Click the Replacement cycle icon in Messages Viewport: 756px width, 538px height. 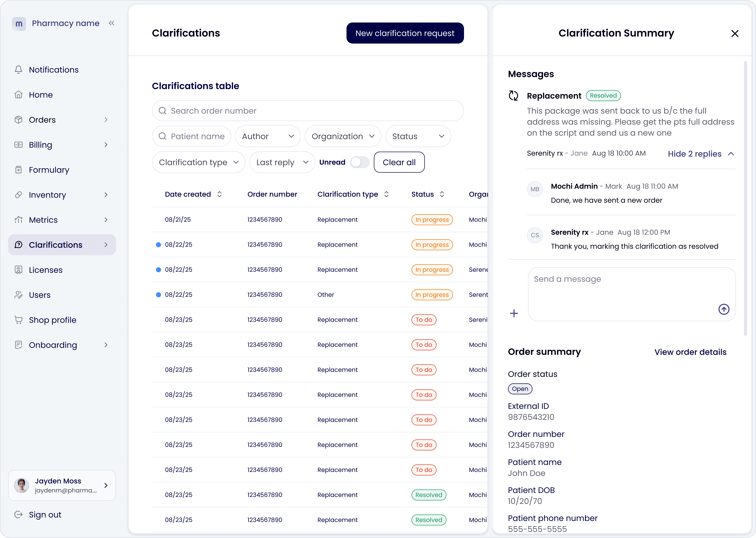coord(513,95)
